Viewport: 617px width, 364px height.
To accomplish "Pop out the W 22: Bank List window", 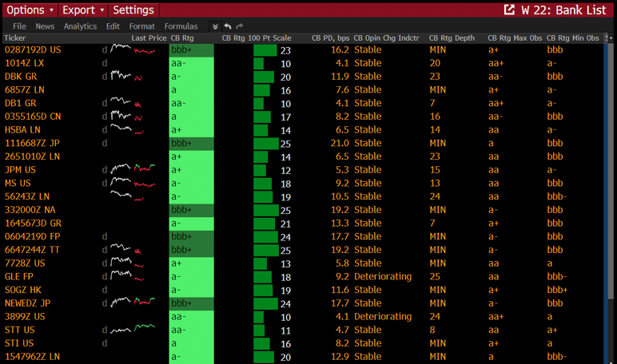I will [x=509, y=10].
